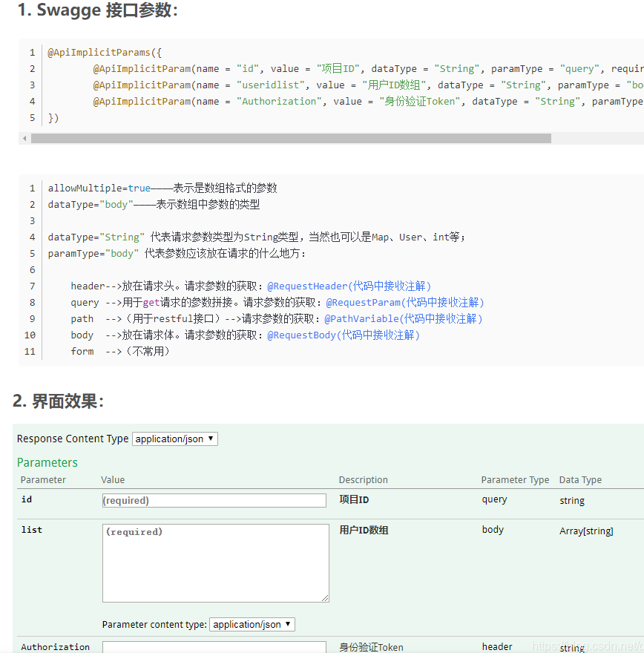Click the "Array[string]" data type cell
The width and height of the screenshot is (644, 653).
(x=586, y=531)
